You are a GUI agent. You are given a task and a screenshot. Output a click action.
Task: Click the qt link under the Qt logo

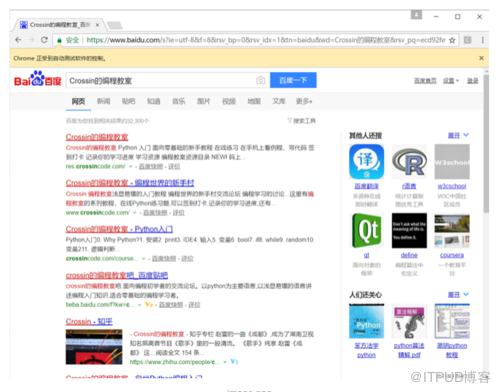point(366,255)
